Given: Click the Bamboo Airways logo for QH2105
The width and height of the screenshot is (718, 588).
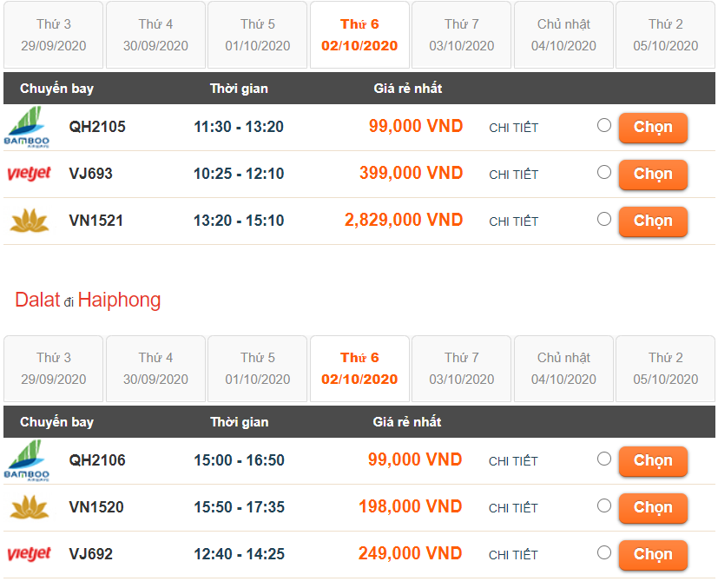Looking at the screenshot, I should [27, 127].
